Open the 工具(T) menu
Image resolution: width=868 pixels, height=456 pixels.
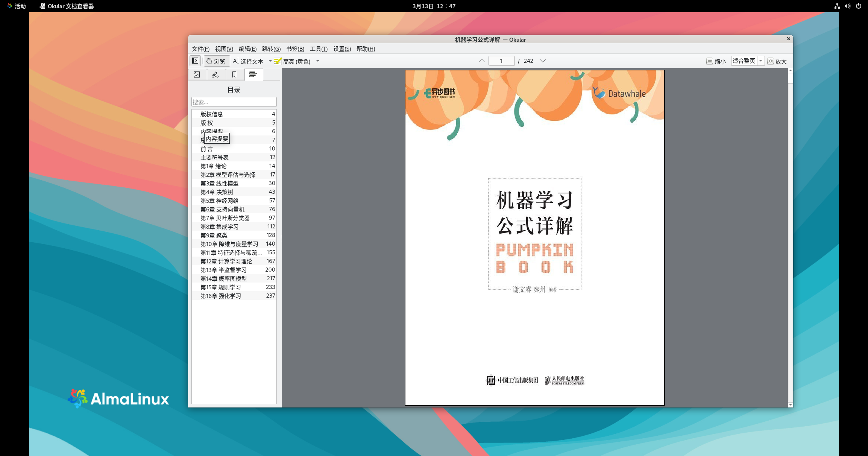[318, 49]
